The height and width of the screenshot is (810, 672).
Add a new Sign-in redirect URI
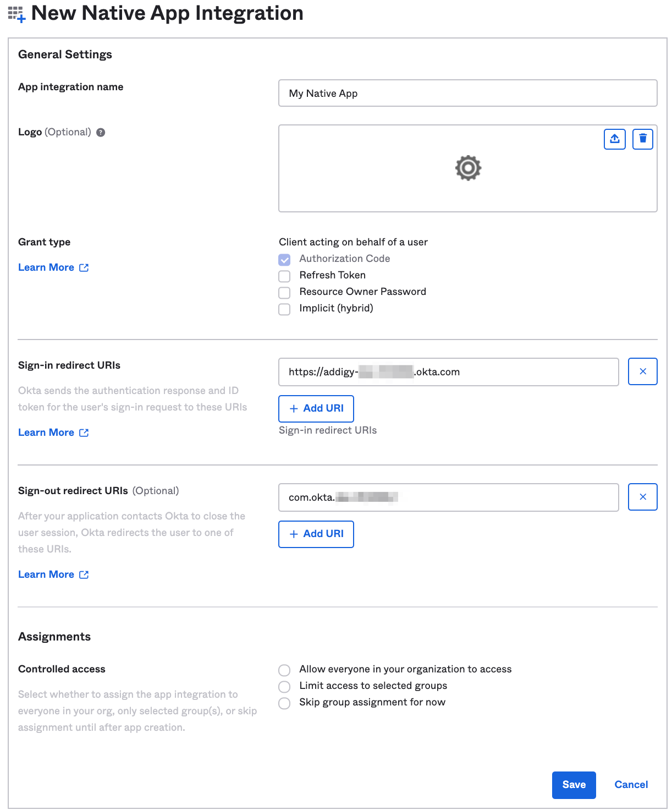(x=316, y=408)
